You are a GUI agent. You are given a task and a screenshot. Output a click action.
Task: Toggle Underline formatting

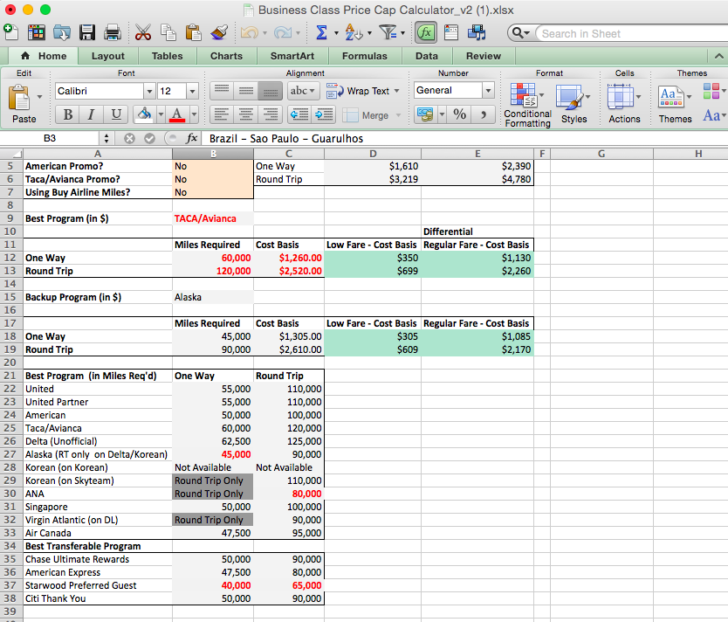tap(116, 115)
